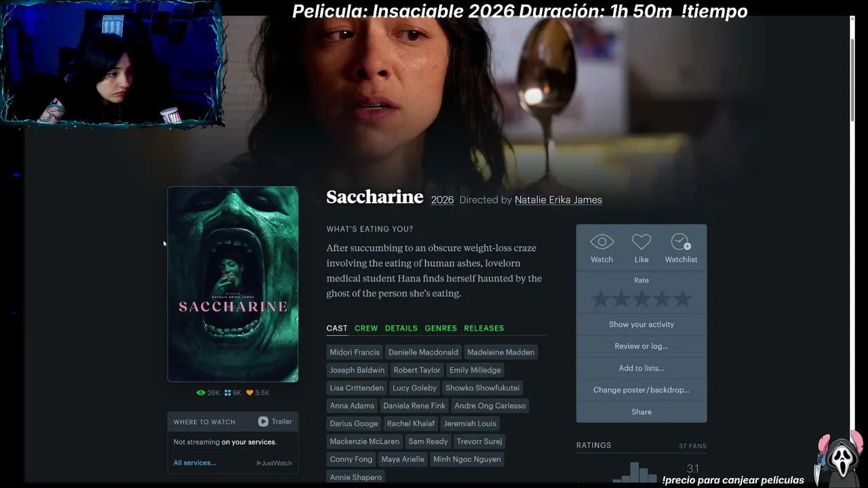Switch to the CREW tab

tap(366, 328)
